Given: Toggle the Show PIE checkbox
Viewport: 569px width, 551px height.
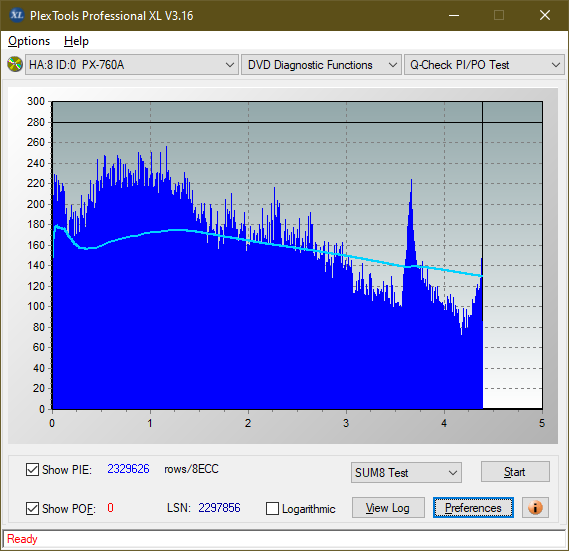Looking at the screenshot, I should pos(32,469).
